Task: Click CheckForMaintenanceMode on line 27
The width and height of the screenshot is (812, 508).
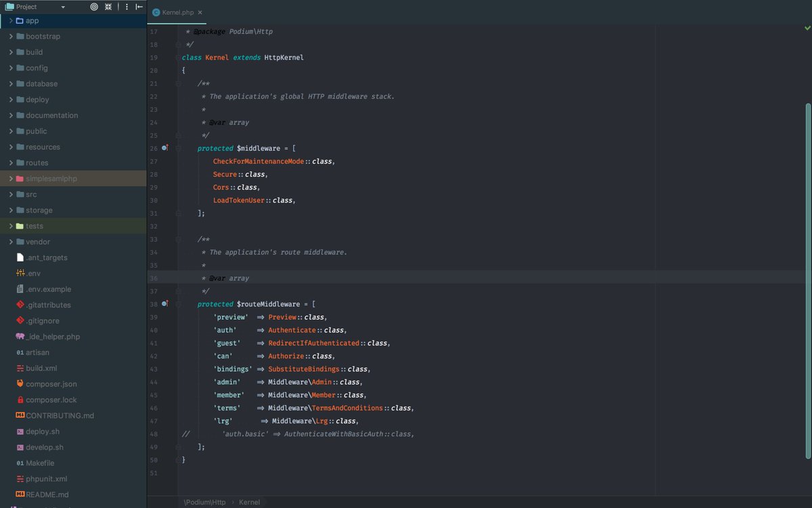Action: (x=258, y=161)
